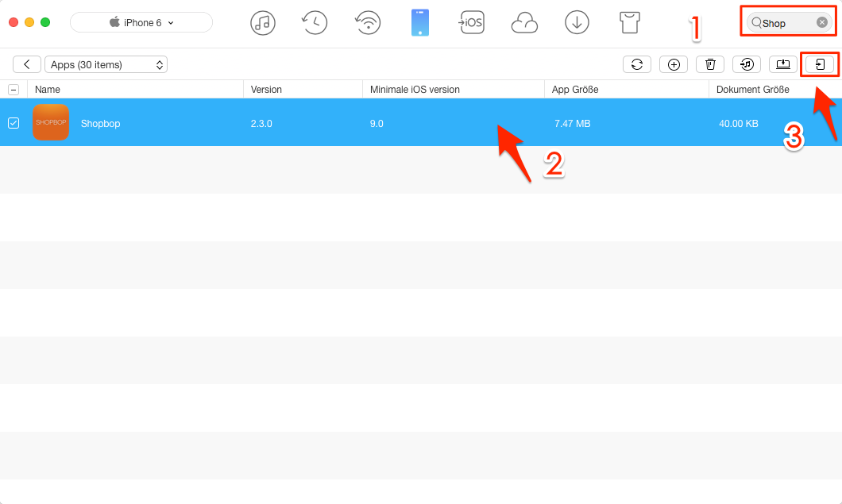The width and height of the screenshot is (842, 504).
Task: Open the audio music manager icon
Action: pos(263,22)
